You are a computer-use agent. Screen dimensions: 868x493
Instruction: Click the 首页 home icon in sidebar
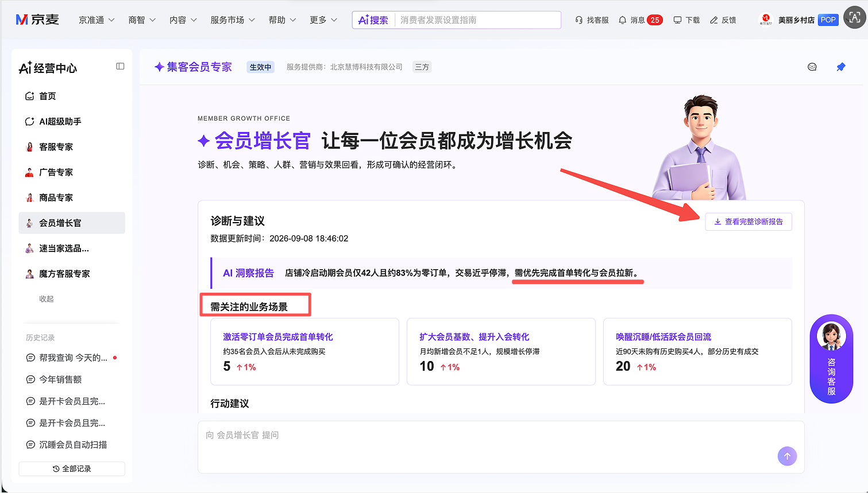[x=29, y=96]
